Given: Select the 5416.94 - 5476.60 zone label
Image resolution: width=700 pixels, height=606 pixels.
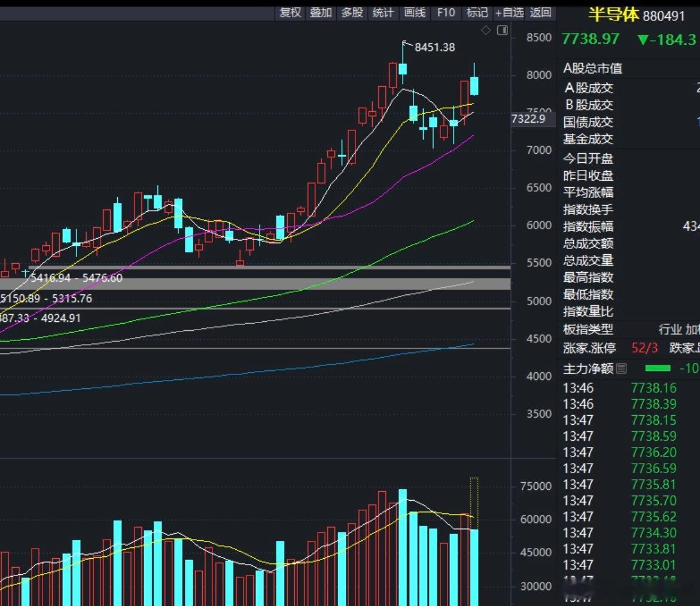Looking at the screenshot, I should coord(77,278).
